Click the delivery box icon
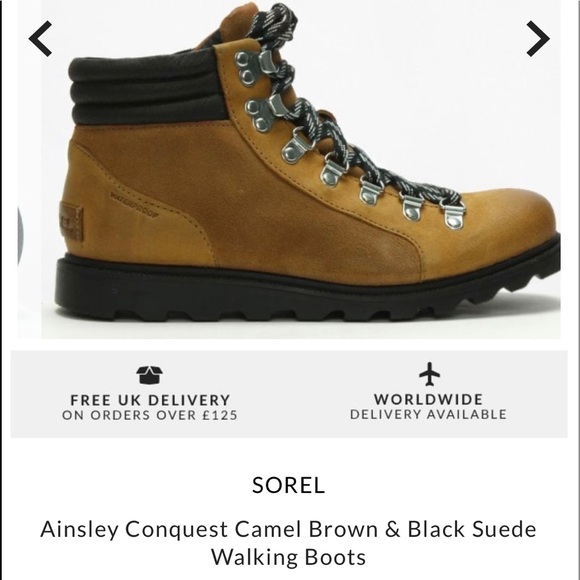 [149, 375]
